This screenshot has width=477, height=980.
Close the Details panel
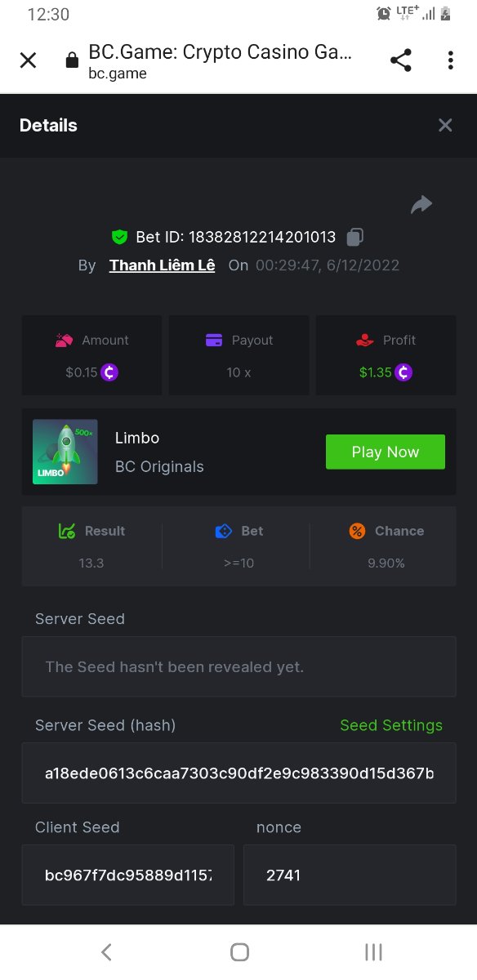pos(445,125)
